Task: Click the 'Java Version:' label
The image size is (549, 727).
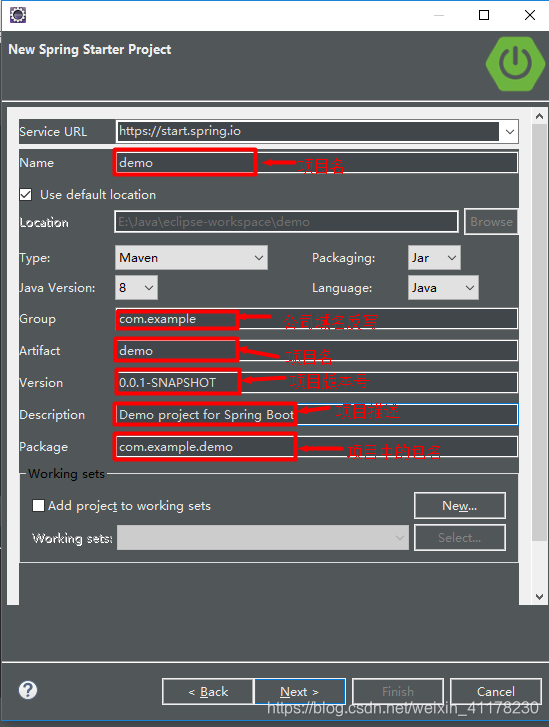Action: pyautogui.click(x=57, y=288)
